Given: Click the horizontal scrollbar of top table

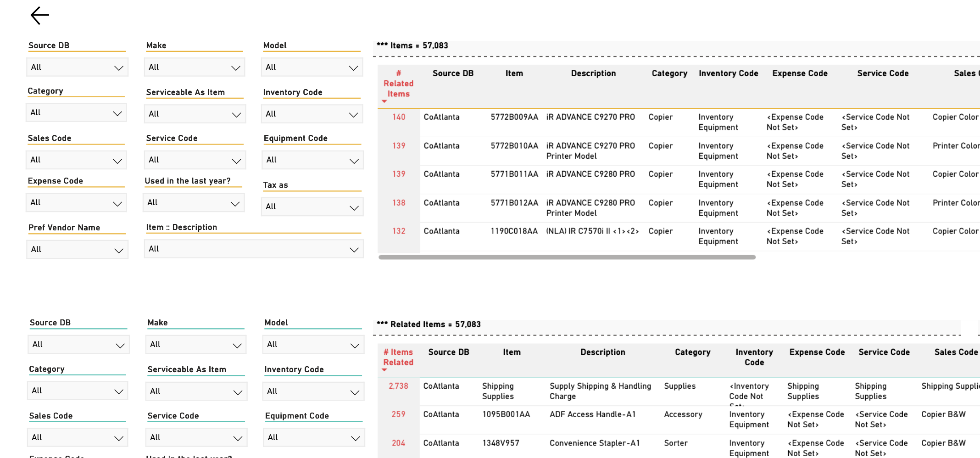Looking at the screenshot, I should coord(567,257).
